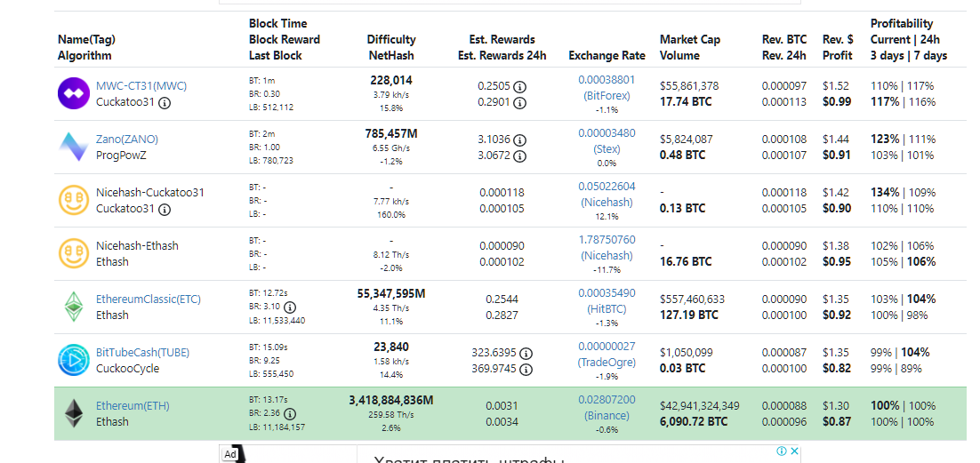
Task: Click the Block Time column header
Action: 285,39
